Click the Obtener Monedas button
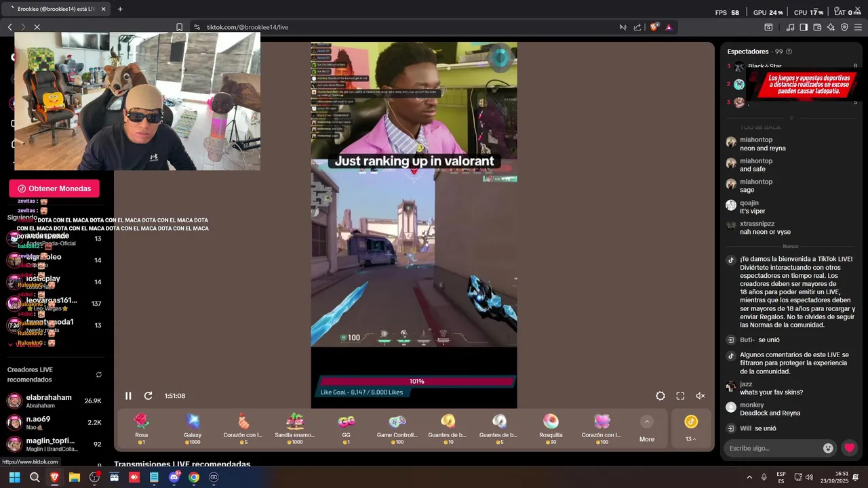Image resolution: width=868 pixels, height=488 pixels. [54, 188]
